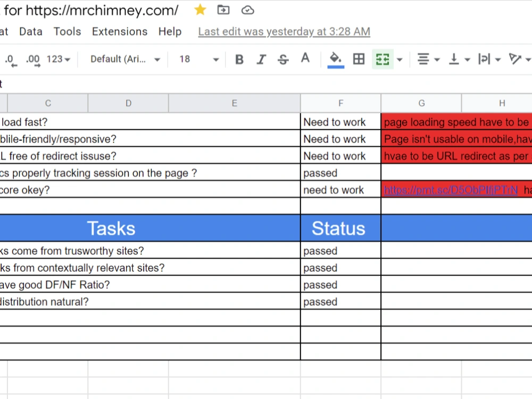Viewport: 532px width, 399px height.
Task: Open the Help menu
Action: pos(170,31)
